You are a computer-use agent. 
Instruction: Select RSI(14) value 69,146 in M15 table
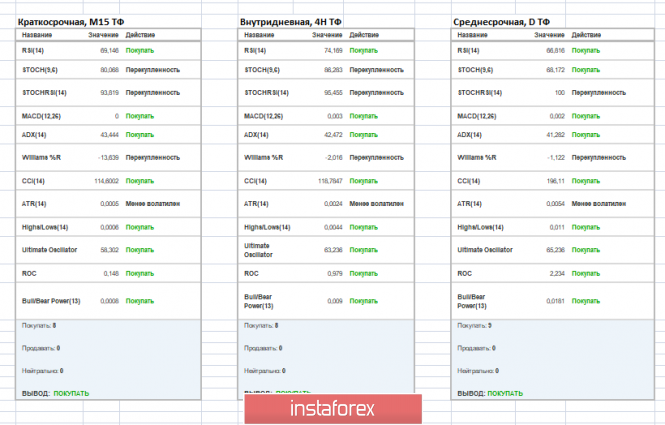(x=109, y=50)
